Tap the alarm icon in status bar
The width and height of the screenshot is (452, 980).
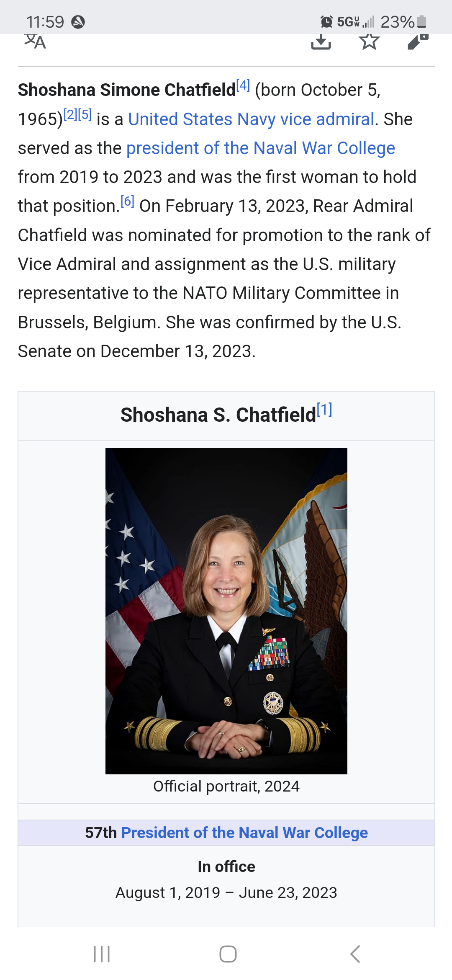(x=326, y=21)
